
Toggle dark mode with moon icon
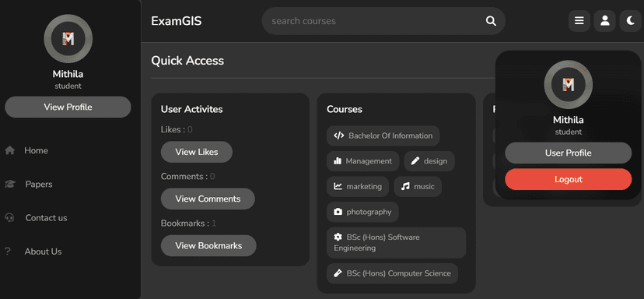pyautogui.click(x=631, y=21)
